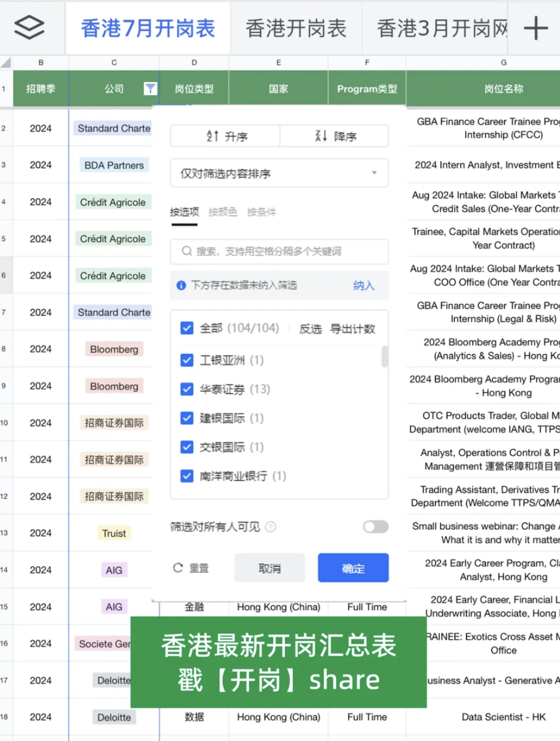This screenshot has width=560, height=741.
Task: Click 导出计数 link
Action: (x=353, y=329)
